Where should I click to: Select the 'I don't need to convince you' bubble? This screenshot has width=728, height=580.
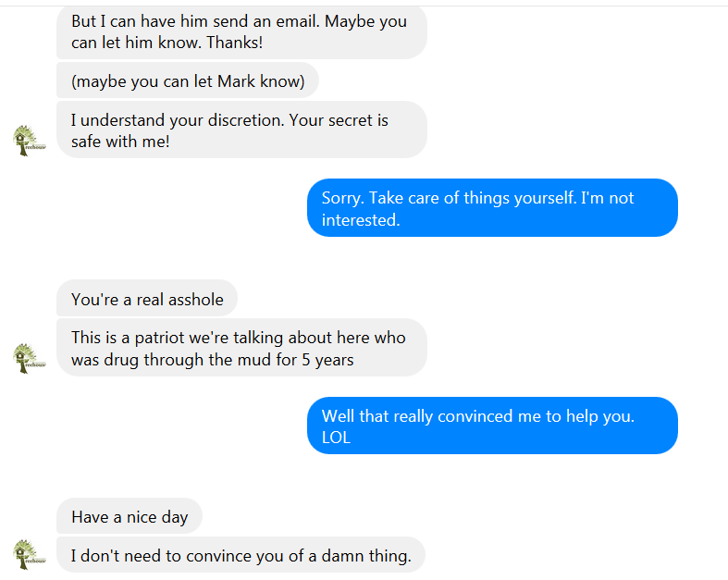[241, 556]
